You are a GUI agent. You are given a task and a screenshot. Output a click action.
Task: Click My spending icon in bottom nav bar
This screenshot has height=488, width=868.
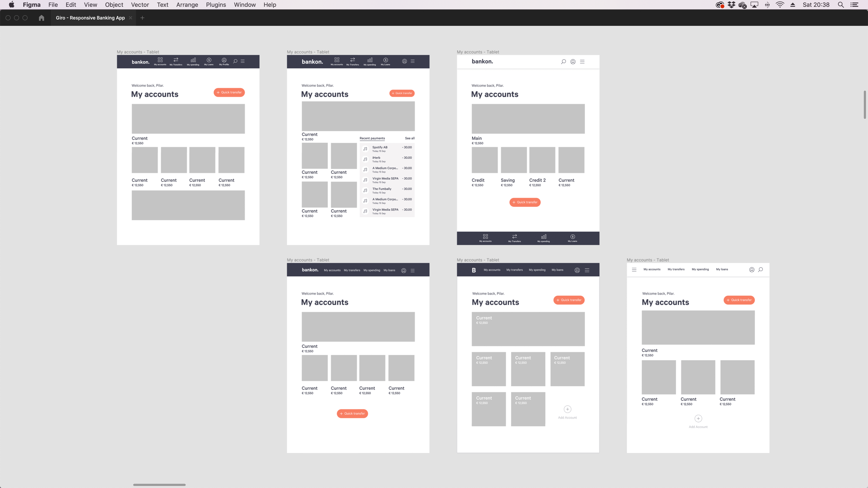[544, 238]
